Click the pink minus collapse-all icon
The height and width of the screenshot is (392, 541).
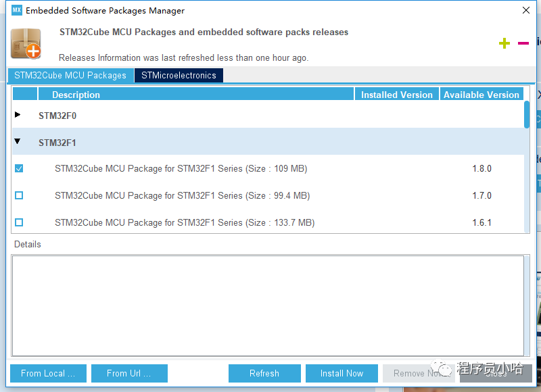[x=523, y=43]
